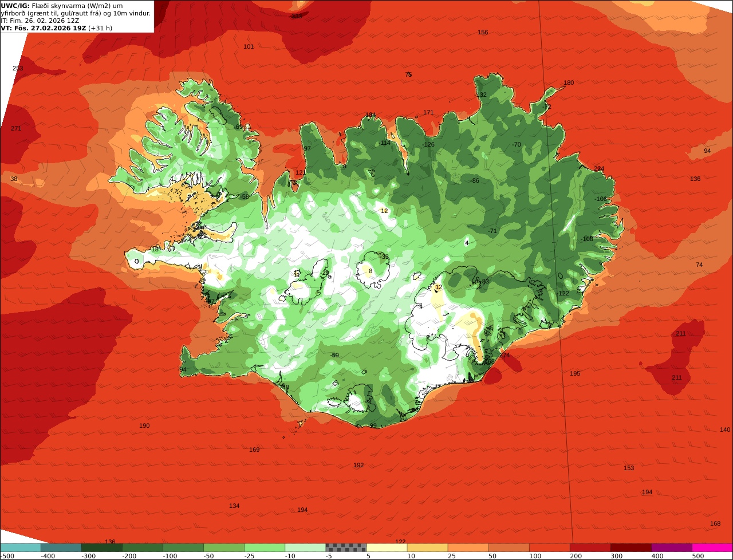Click the map value 224
This screenshot has width=733, height=560.
pos(599,168)
